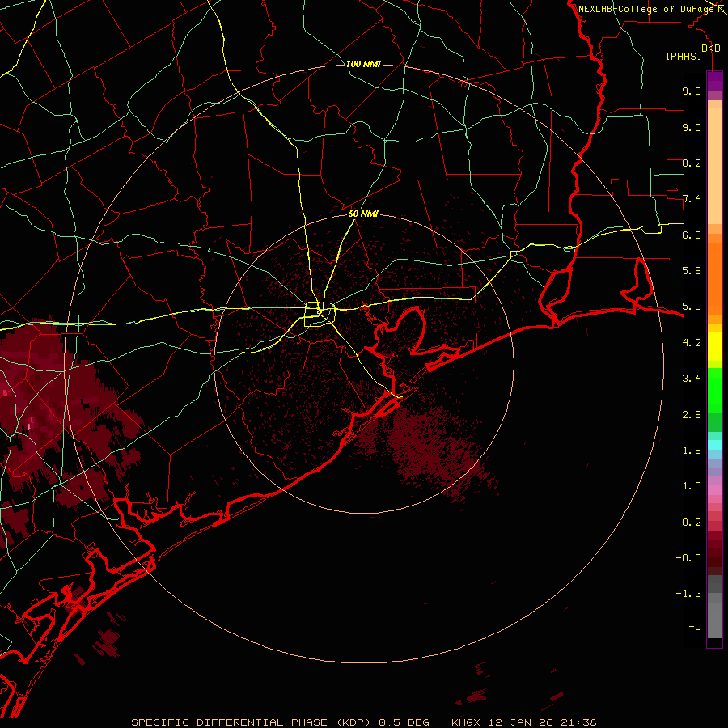Click the 9.8 legend value
Screen dimensions: 728x728
(x=692, y=91)
